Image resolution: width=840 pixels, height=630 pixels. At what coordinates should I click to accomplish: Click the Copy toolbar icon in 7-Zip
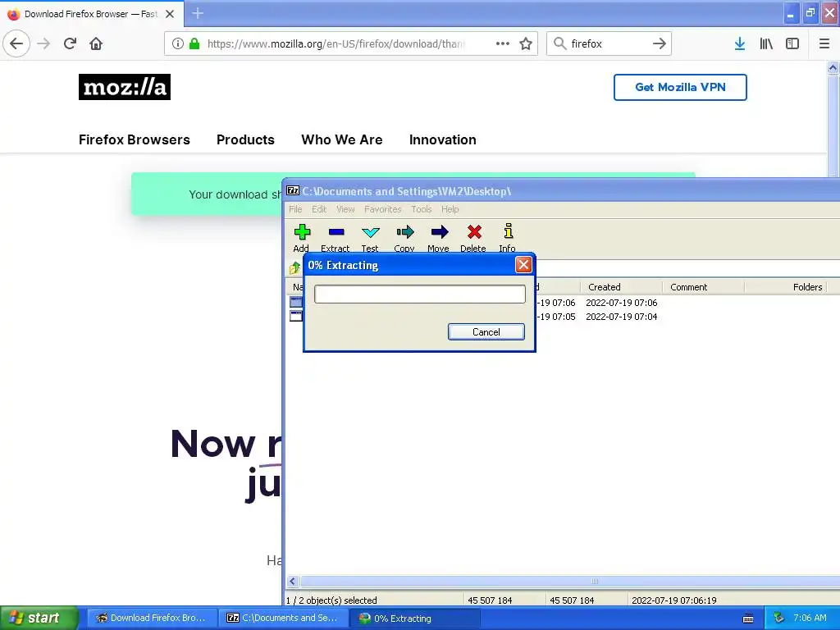pos(405,232)
